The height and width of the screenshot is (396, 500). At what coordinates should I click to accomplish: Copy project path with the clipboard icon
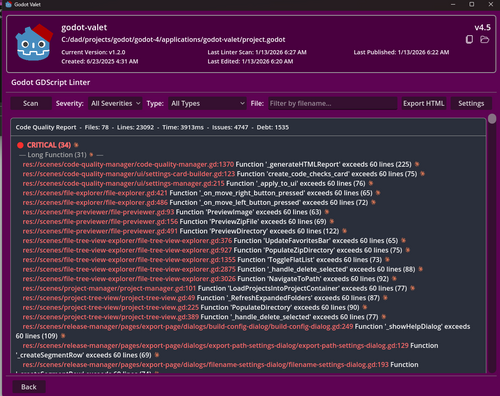click(469, 39)
